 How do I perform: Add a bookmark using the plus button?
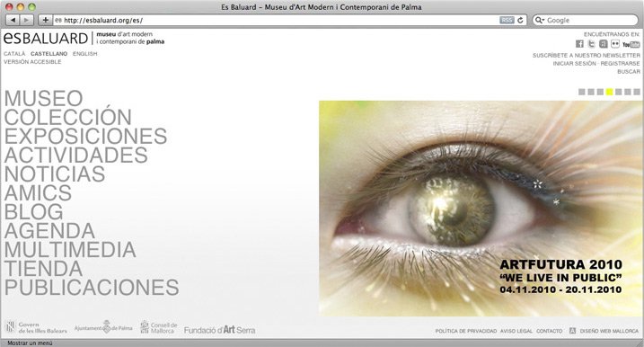[45, 20]
